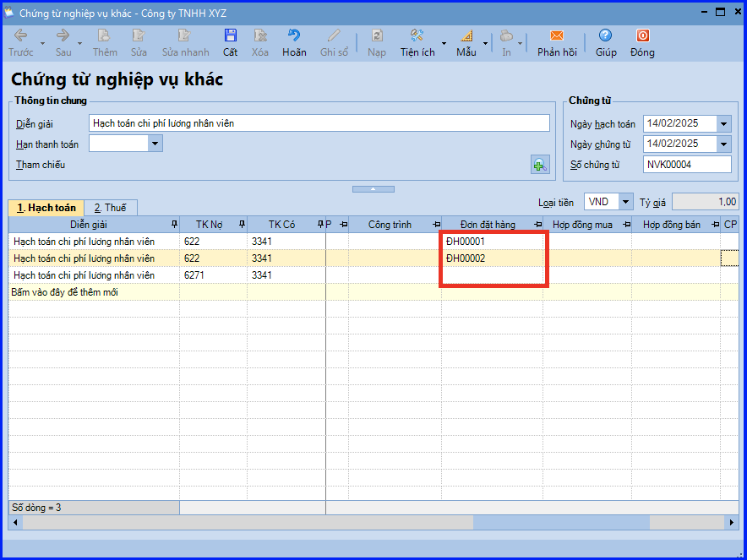
Task: Select TK Nợ 622 in ĐH00002 row
Action: (213, 258)
